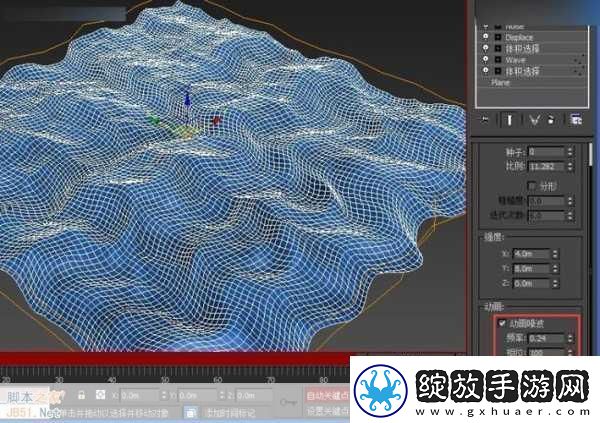The height and width of the screenshot is (423, 600).
Task: Click strength X spinner arrows
Action: (x=555, y=254)
